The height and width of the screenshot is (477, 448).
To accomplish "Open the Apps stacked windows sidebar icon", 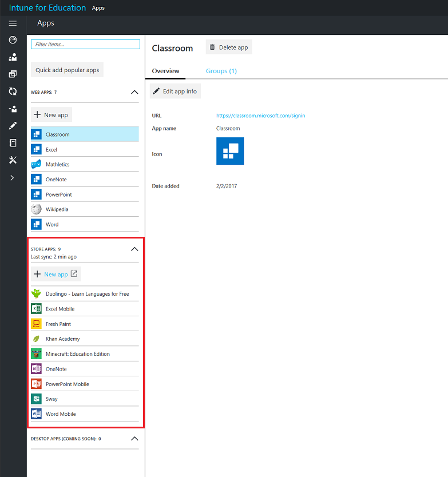I will click(13, 74).
